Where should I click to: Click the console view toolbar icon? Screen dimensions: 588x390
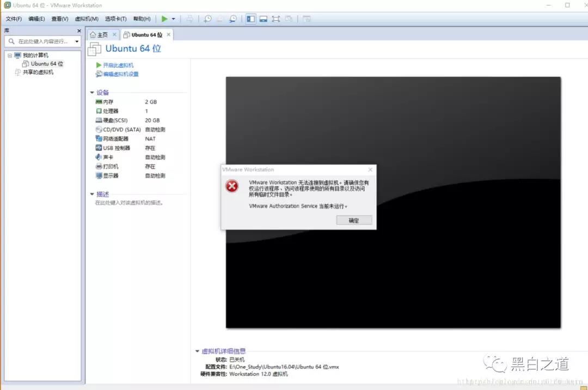point(307,19)
